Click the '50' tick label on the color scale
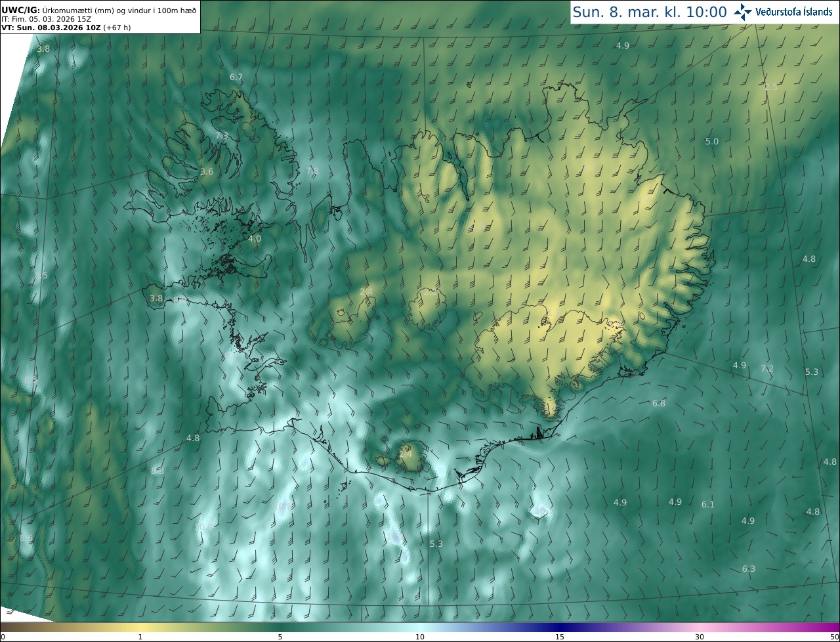This screenshot has width=840, height=642. [x=834, y=637]
